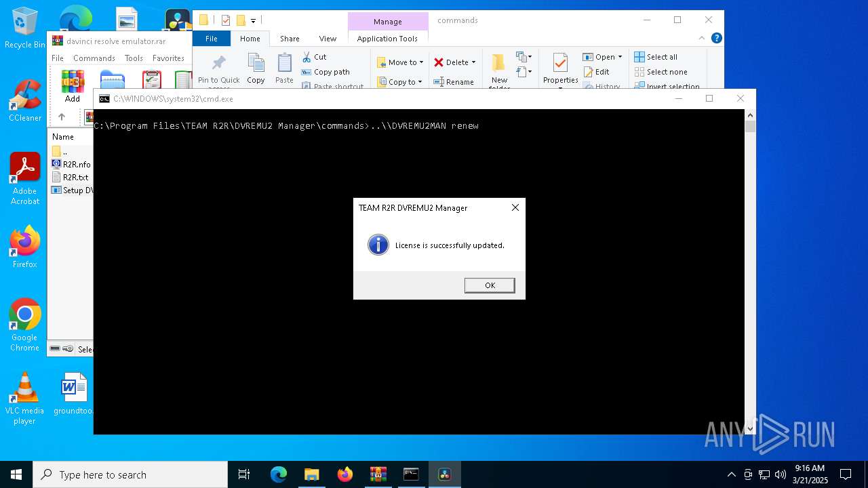Show hidden system tray icons
Viewport: 868px width, 488px height.
[731, 474]
